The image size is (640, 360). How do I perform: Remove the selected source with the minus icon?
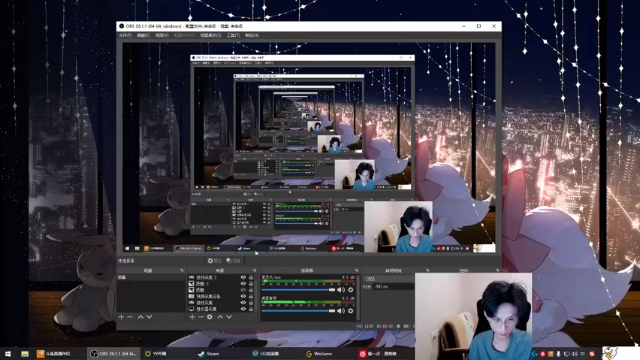[201, 317]
